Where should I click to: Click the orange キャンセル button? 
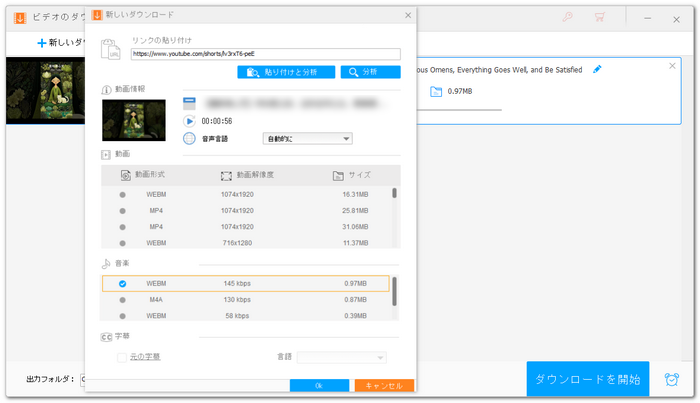coord(383,385)
